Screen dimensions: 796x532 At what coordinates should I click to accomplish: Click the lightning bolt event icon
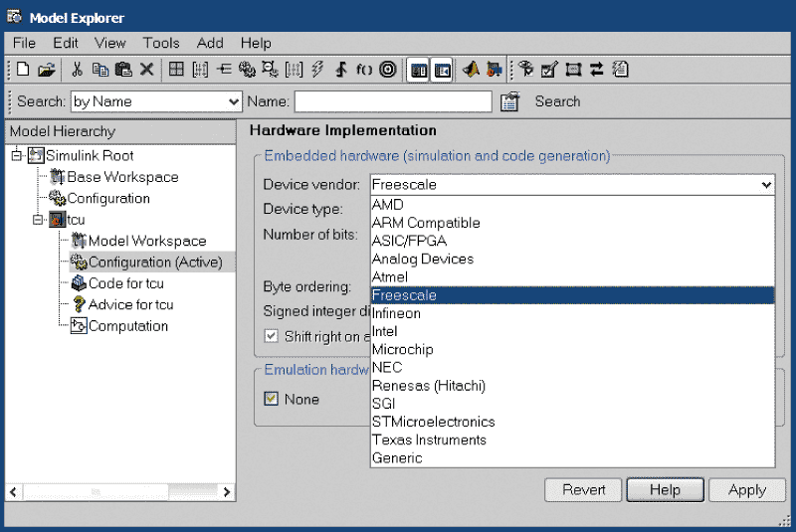tap(317, 69)
